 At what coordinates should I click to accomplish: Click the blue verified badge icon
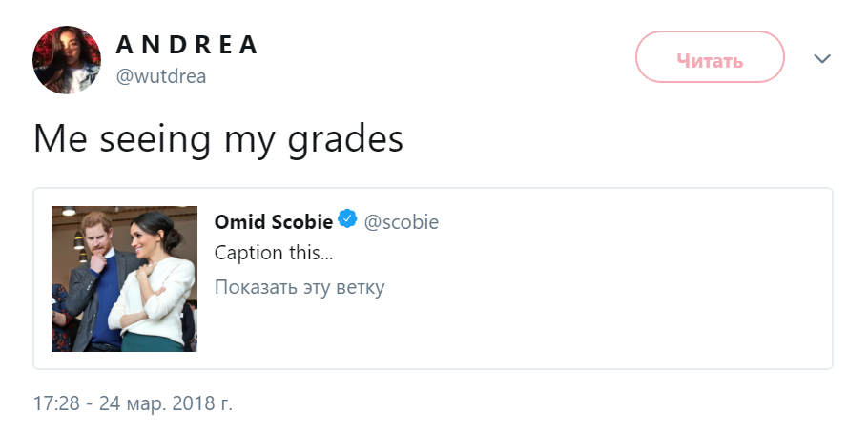pyautogui.click(x=347, y=219)
